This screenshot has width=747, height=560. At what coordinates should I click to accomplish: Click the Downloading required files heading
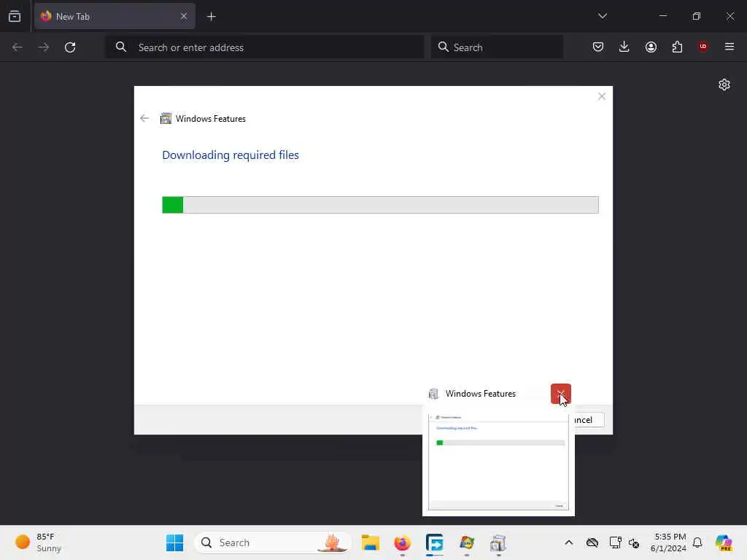(231, 155)
